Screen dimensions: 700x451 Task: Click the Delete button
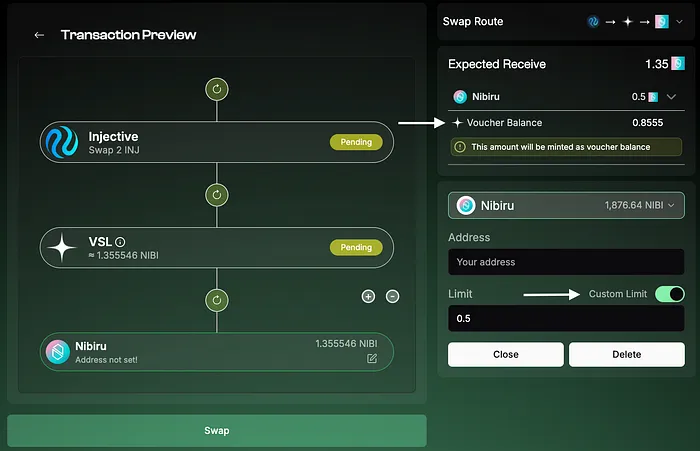click(x=627, y=355)
